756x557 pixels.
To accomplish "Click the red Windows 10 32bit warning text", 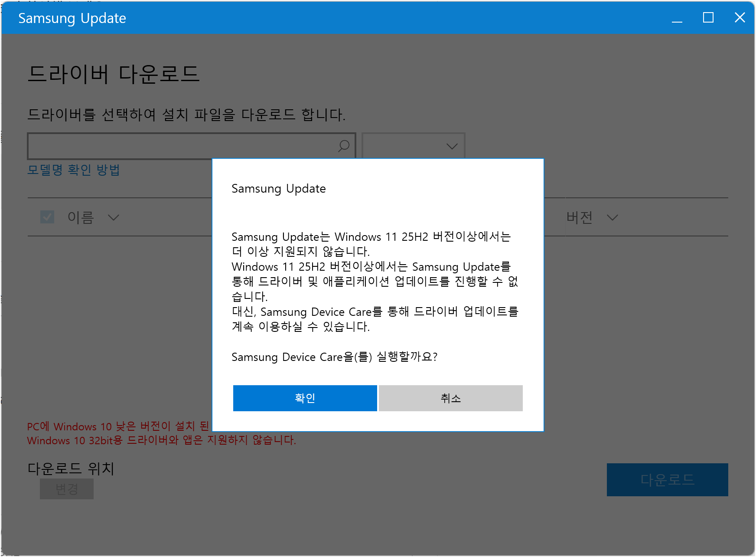I will (161, 440).
